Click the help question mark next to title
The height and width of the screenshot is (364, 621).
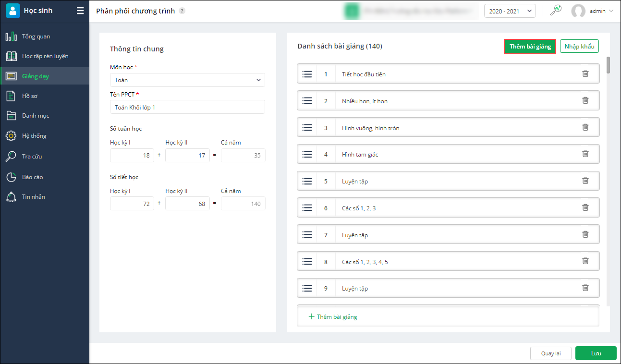click(182, 11)
